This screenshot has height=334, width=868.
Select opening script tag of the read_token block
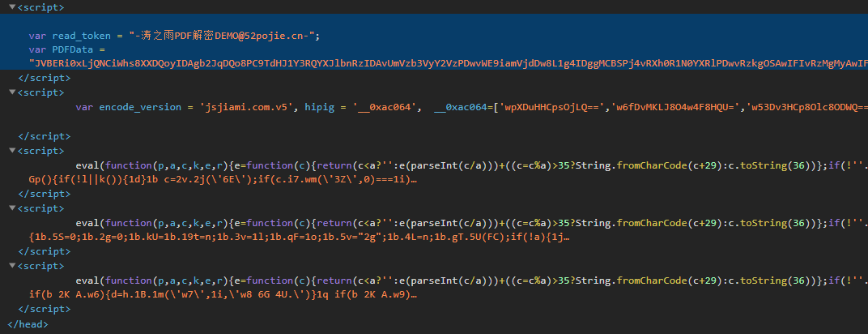point(41,8)
